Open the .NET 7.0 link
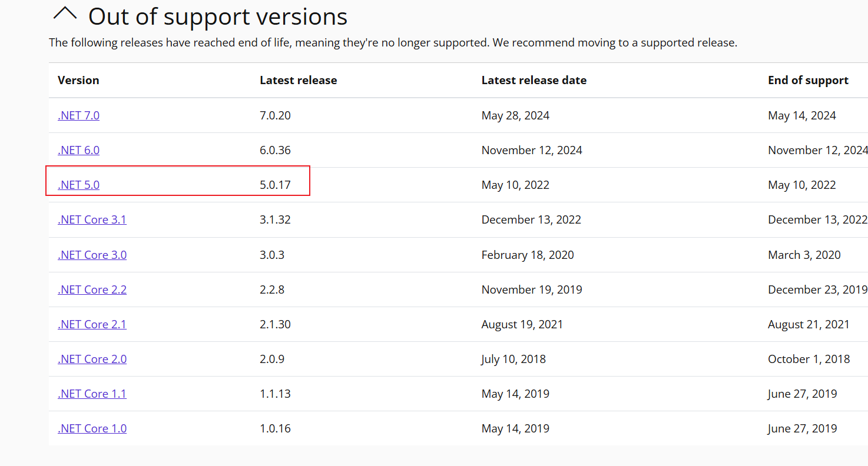This screenshot has height=466, width=868. coord(78,115)
